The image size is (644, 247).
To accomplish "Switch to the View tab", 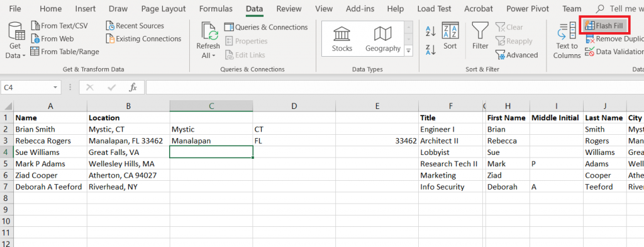I will (x=324, y=9).
